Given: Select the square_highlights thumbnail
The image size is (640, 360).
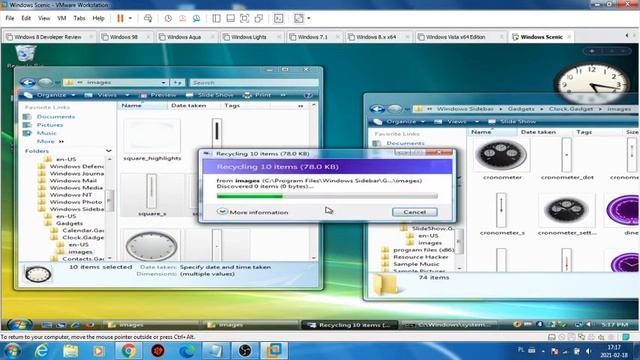Looking at the screenshot, I should (152, 140).
